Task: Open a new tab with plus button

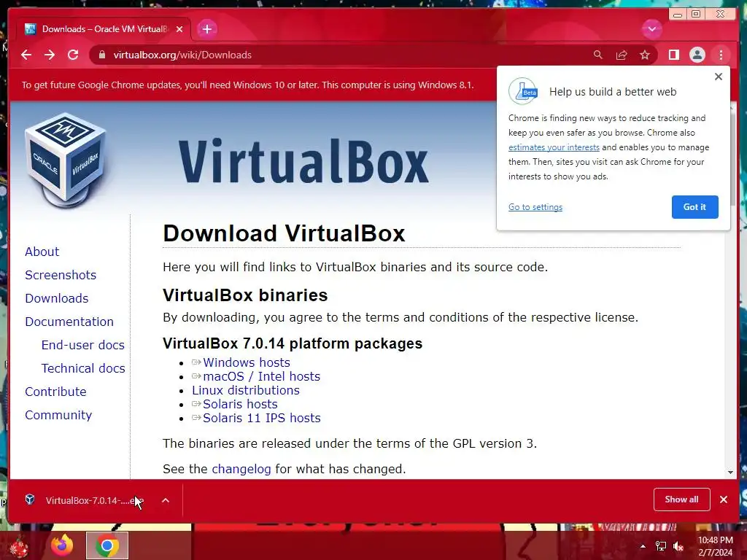Action: point(206,29)
